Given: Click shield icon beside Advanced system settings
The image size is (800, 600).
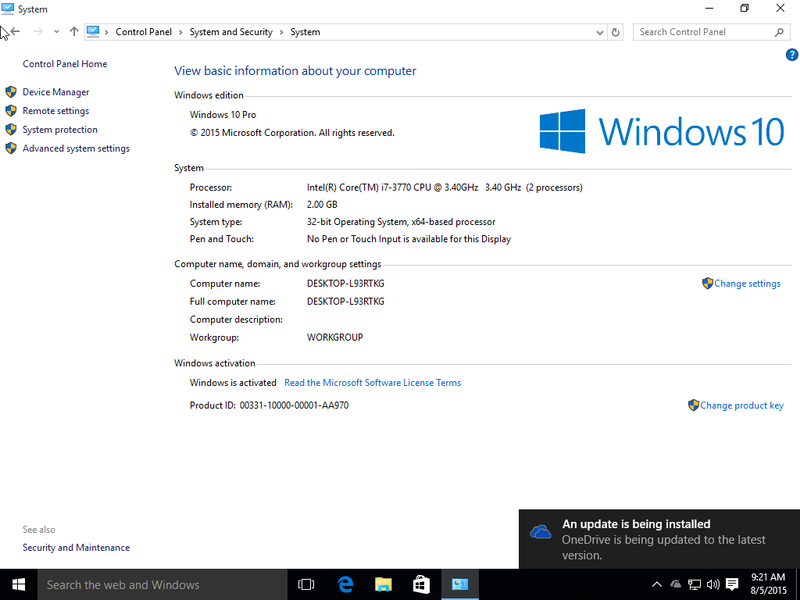Looking at the screenshot, I should [11, 148].
